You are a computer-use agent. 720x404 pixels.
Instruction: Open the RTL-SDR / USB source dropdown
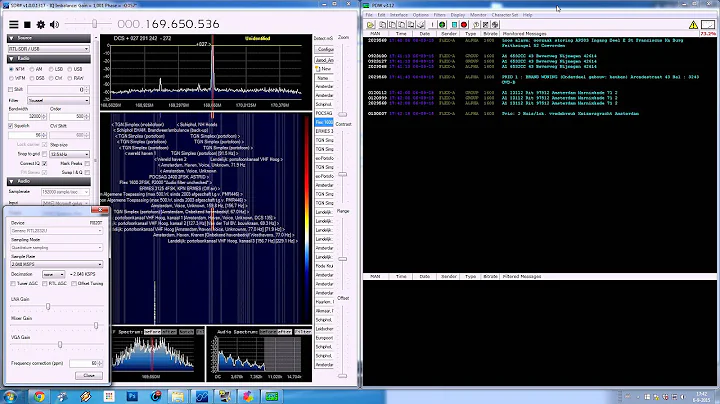pos(49,49)
